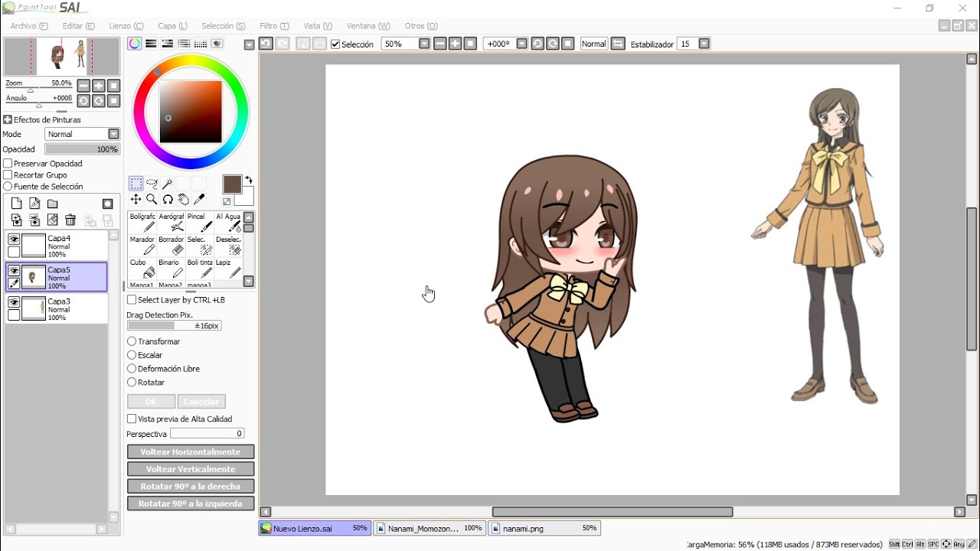Hide the Capa4 layer via eye icon
The image size is (980, 551).
tap(14, 239)
